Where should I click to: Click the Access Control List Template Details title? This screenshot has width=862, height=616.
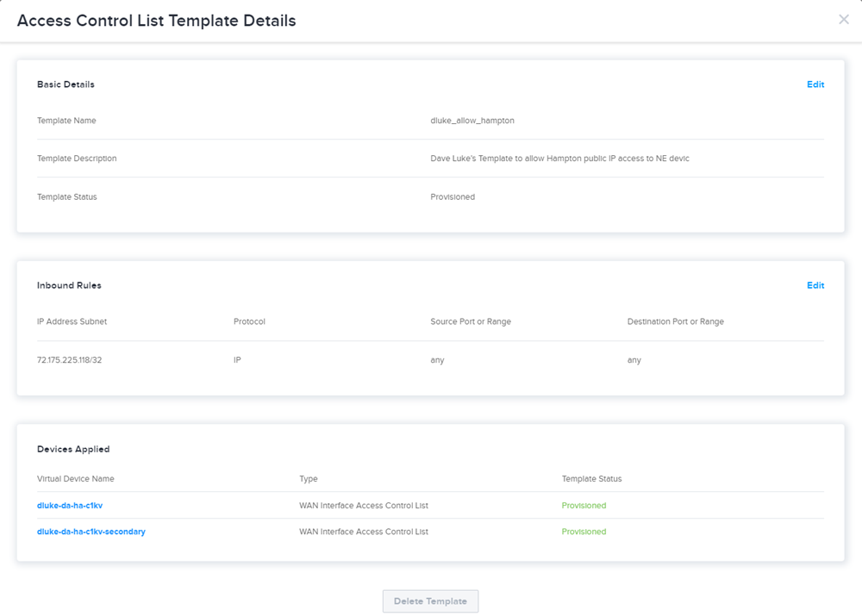(156, 21)
